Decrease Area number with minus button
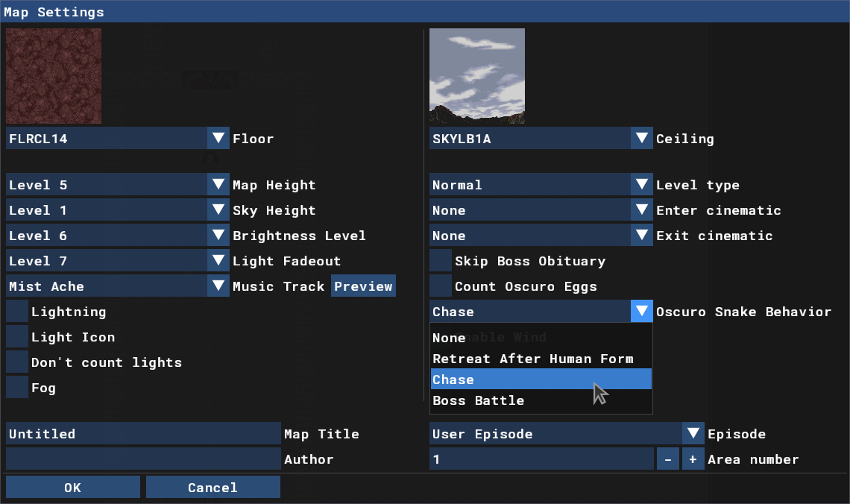850x504 pixels. click(668, 459)
